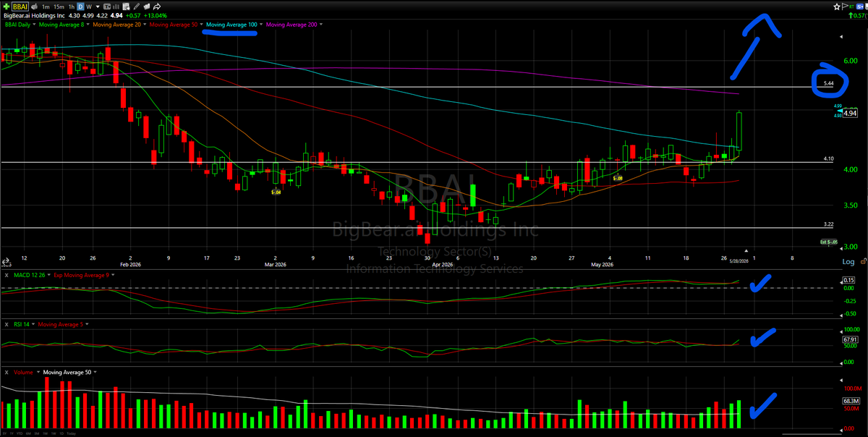Screen dimensions: 868x437
Task: Select the Today range
Action: (71, 433)
